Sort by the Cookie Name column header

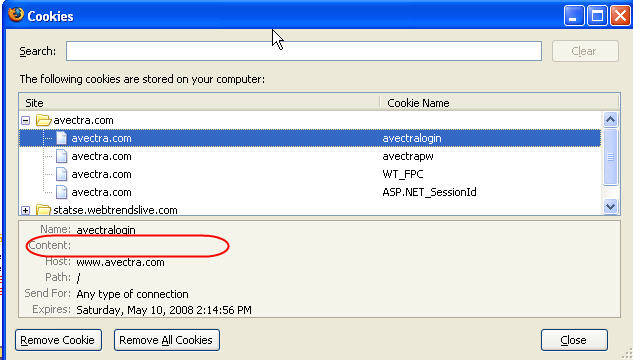tap(500, 103)
